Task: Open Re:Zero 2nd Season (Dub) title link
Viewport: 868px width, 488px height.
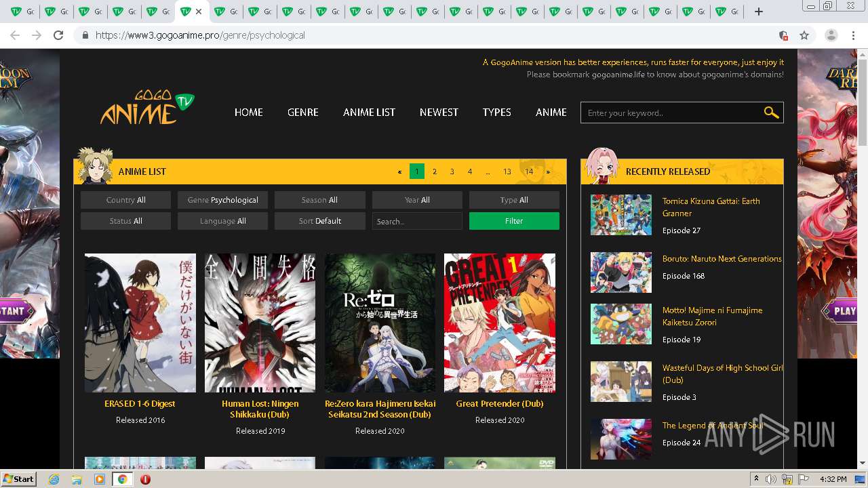Action: pos(380,409)
